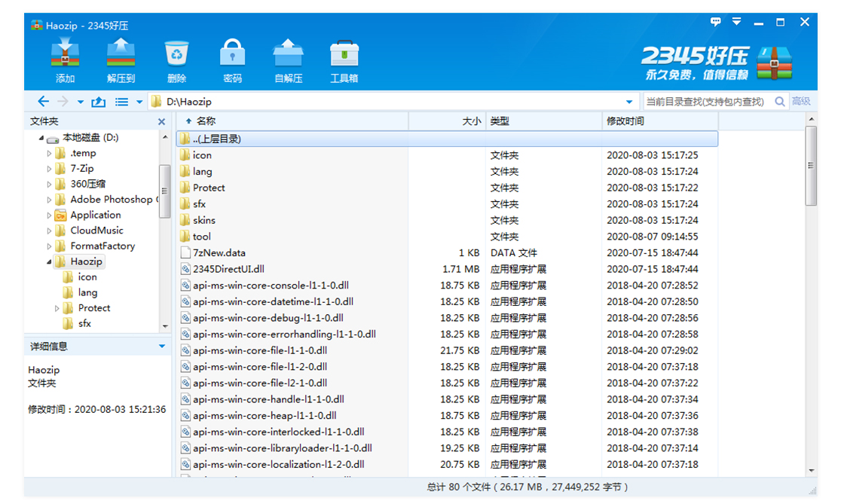
Task: Click the 7zNew.data file icon
Action: click(185, 252)
